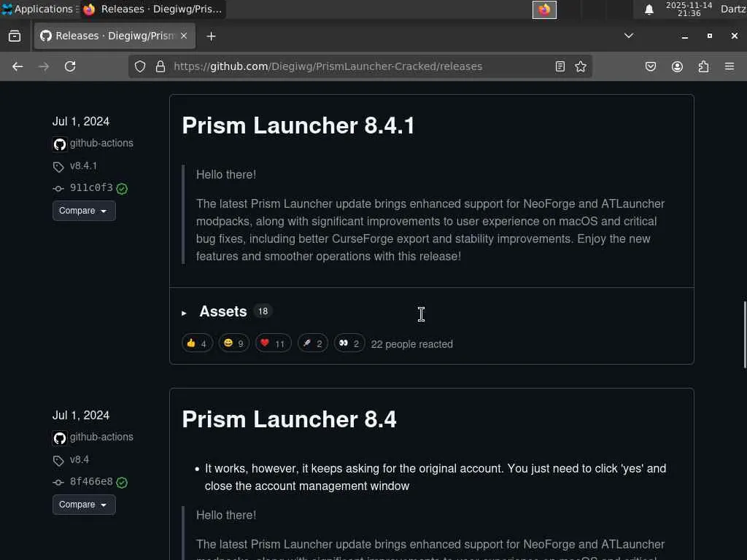747x560 pixels.
Task: Click workspace switcher Firefox thumbnail
Action: pos(544,9)
